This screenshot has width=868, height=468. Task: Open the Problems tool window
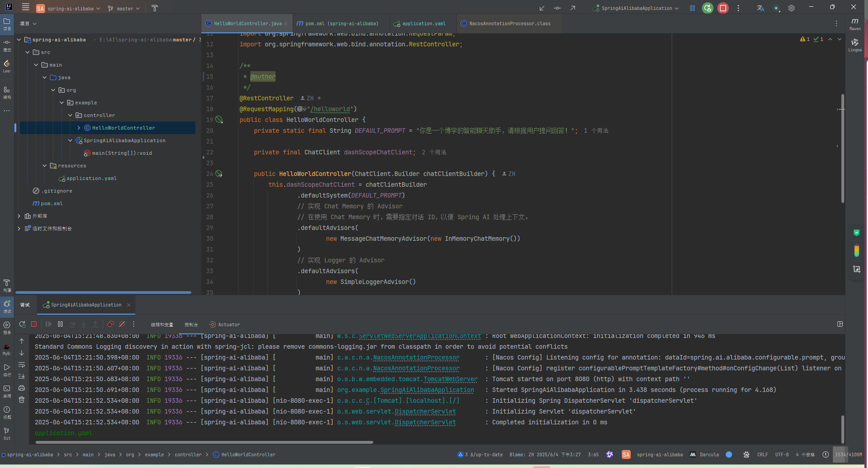point(7,412)
